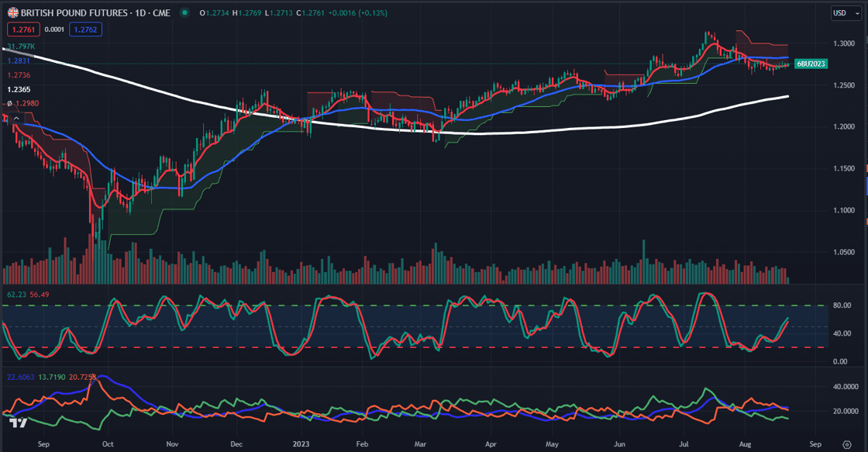Select the legend value 1.2980
Screen dimensions: 868x452
pos(27,104)
